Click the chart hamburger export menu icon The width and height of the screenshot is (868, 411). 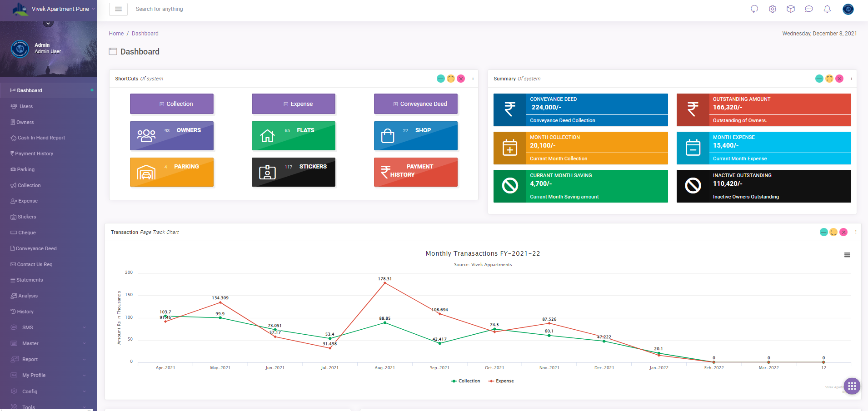click(847, 255)
